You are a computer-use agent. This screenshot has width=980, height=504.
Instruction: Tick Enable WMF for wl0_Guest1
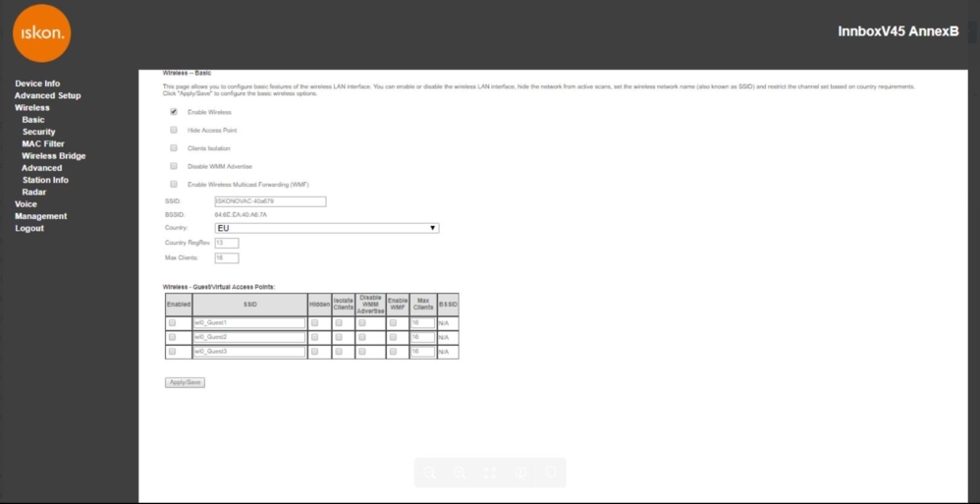click(393, 322)
